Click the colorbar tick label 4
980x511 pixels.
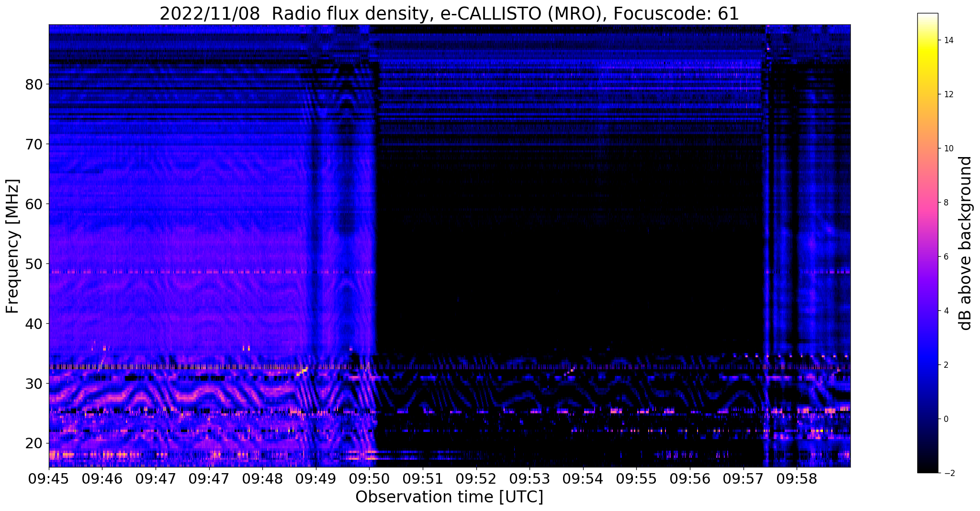tap(946, 311)
